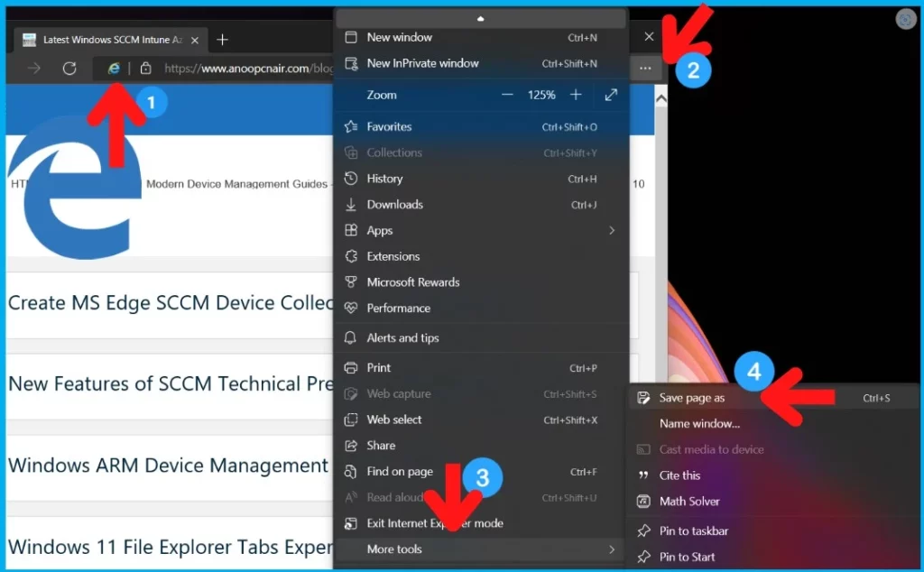Choose the Extensions menu entry
Image resolution: width=924 pixels, height=572 pixels.
pos(481,256)
